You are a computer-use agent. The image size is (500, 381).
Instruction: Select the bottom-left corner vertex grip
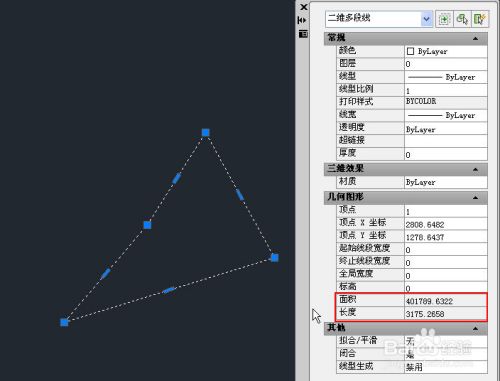[64, 322]
